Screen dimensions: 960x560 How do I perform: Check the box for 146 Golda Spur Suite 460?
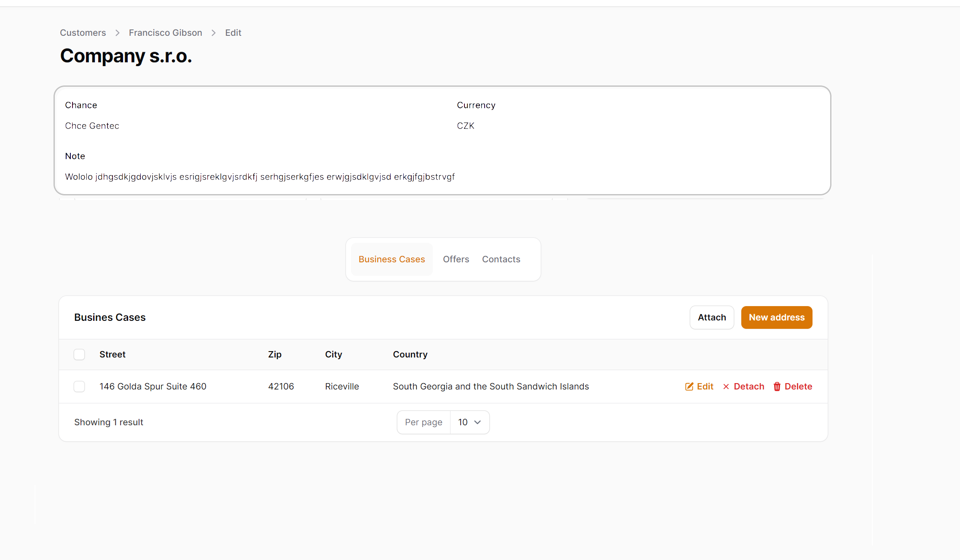pyautogui.click(x=79, y=387)
